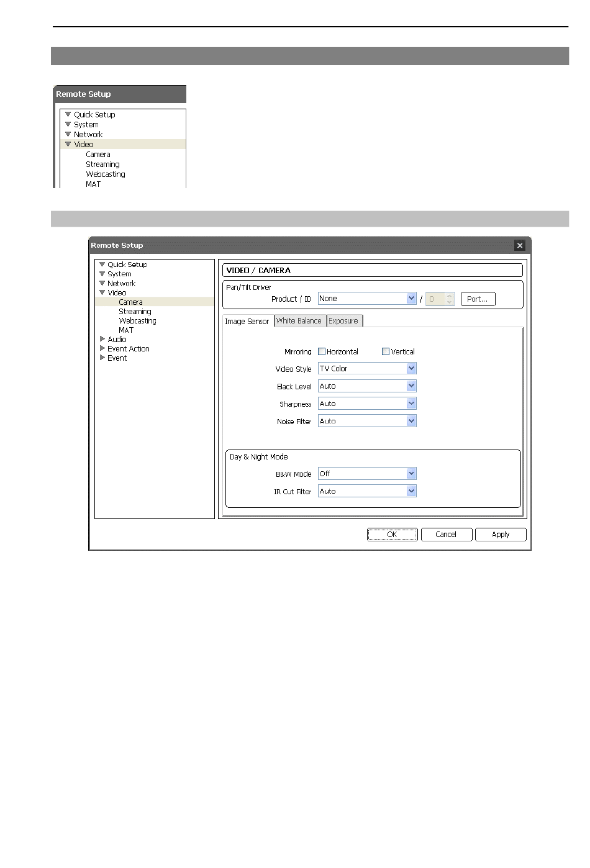
Task: Click Quick Setup in the top panel
Action: click(x=94, y=115)
